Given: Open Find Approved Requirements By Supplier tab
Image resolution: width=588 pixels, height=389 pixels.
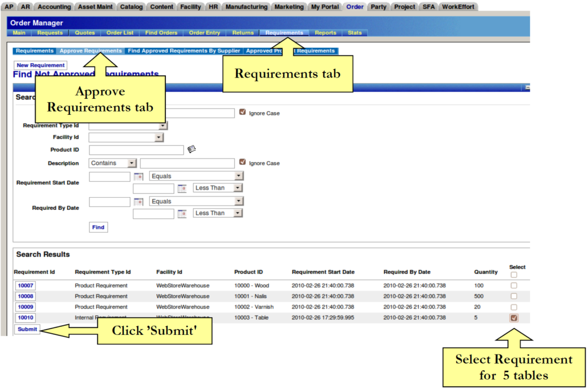Looking at the screenshot, I should coord(184,51).
